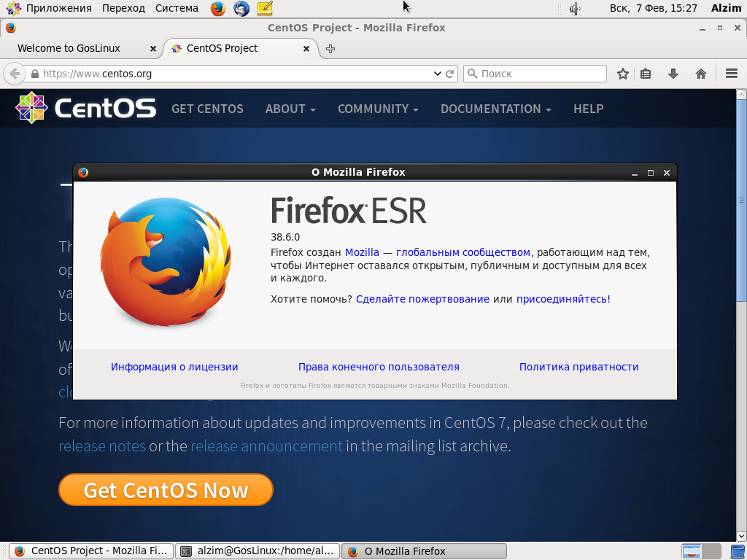Open the downloads arrow icon
The width and height of the screenshot is (747, 560).
(673, 74)
